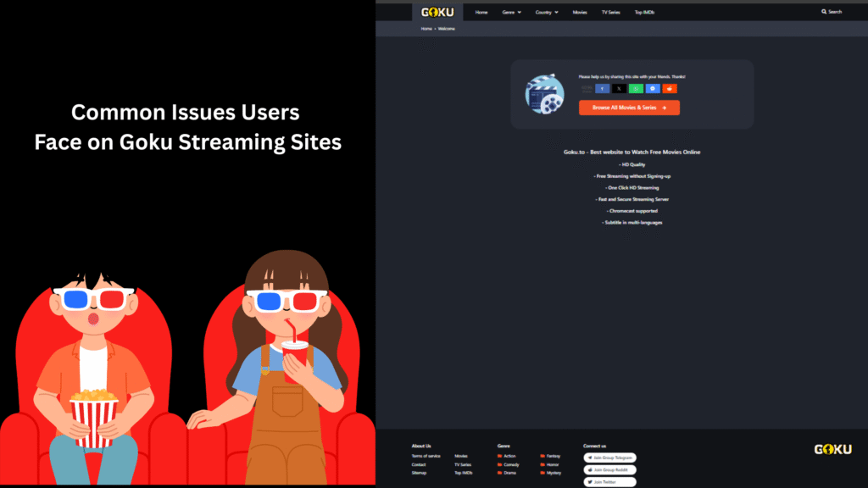Open the Top IMDb footer link
Screen dimensions: 868x488
point(464,473)
